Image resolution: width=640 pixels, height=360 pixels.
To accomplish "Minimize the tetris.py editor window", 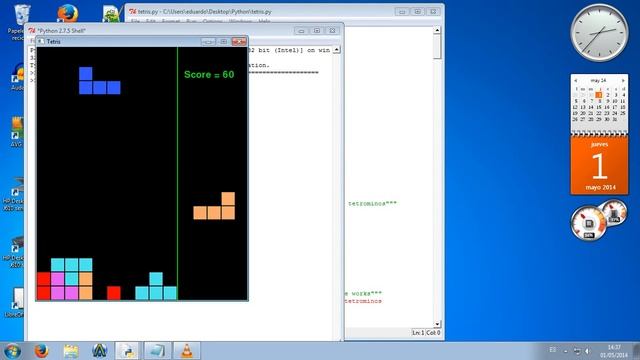I will (x=402, y=12).
